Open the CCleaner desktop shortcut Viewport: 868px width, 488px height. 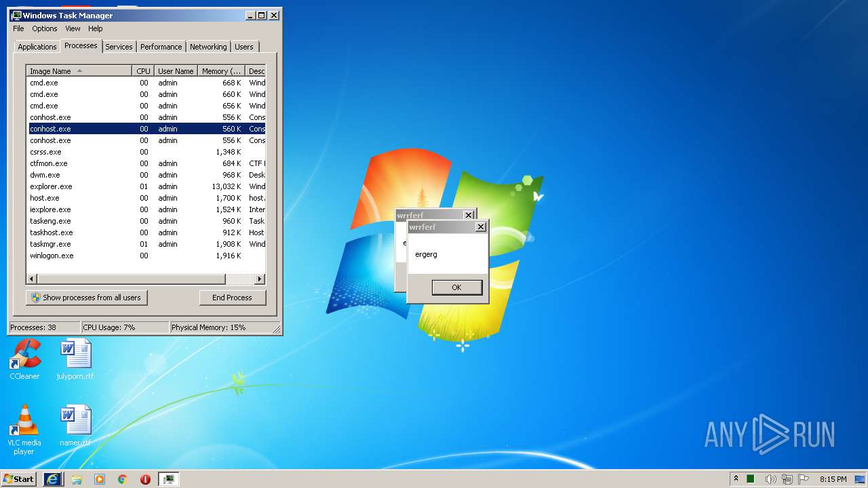tap(24, 359)
